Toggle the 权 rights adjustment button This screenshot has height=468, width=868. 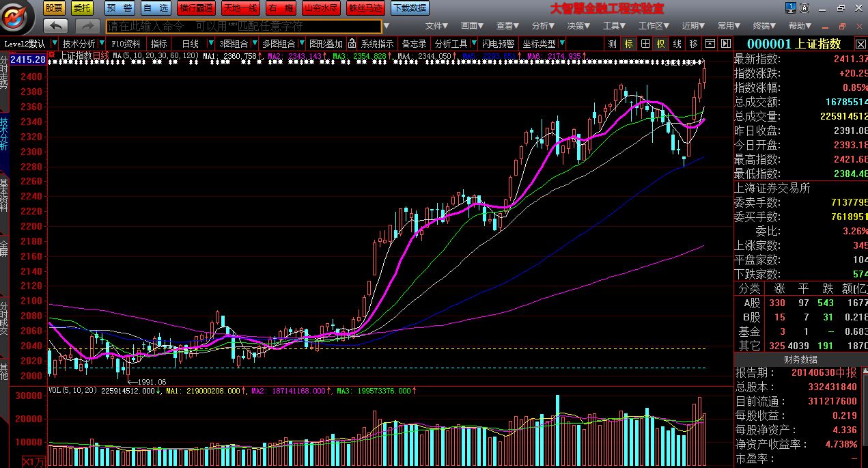tap(660, 44)
